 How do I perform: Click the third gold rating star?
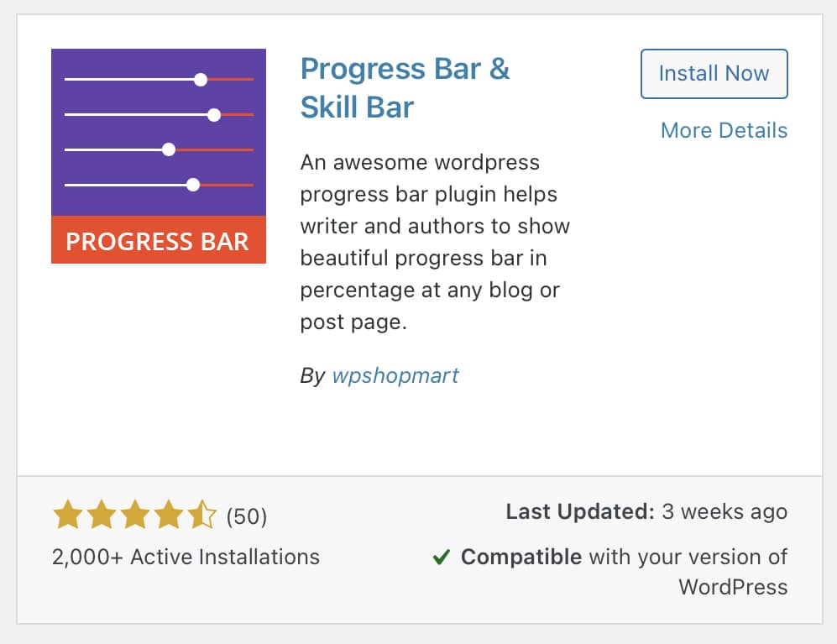tap(134, 516)
